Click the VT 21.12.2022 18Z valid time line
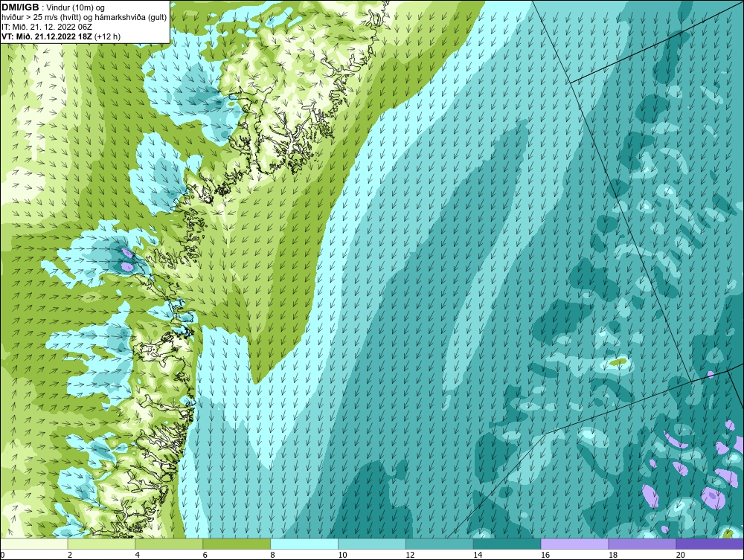Screen dimensions: 744x560 [61, 37]
